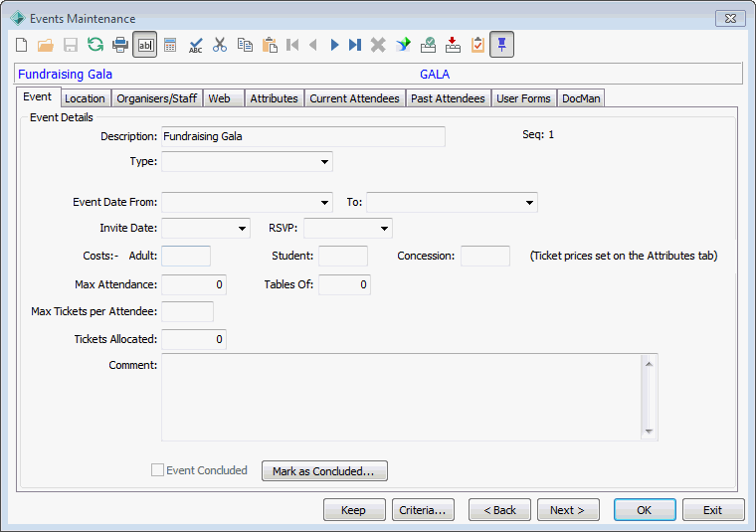Click the green arrow shortcut icon
Image resolution: width=756 pixels, height=532 pixels.
click(x=404, y=45)
